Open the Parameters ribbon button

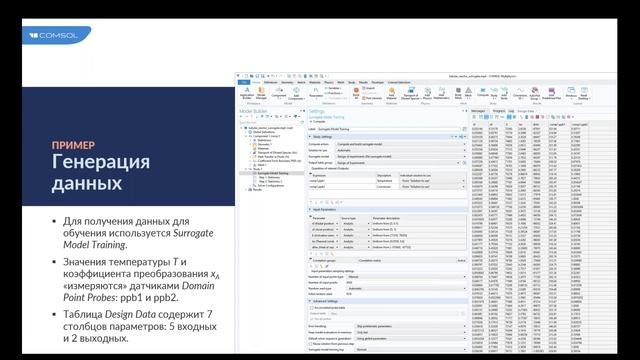pos(316,93)
